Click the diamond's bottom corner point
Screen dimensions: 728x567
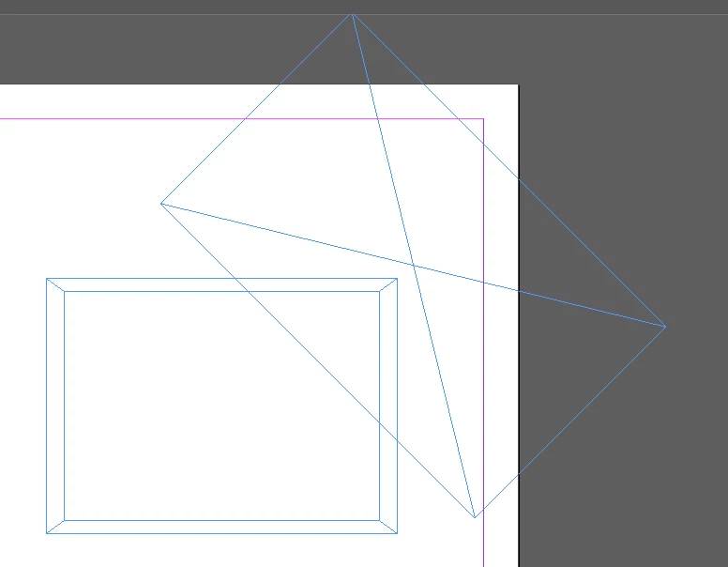(475, 517)
